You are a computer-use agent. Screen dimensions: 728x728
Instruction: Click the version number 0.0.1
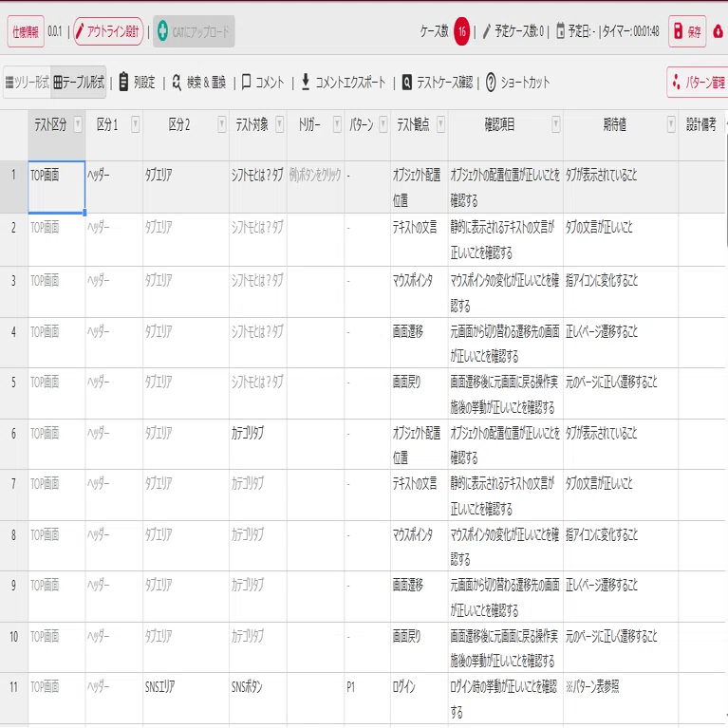(55, 31)
